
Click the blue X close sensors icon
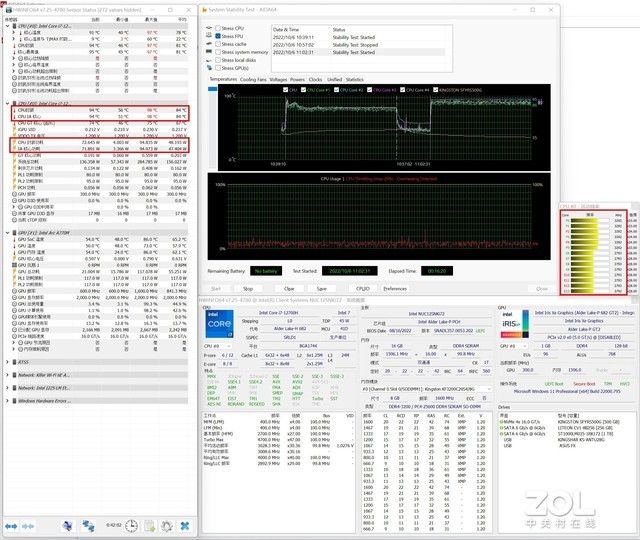[184, 525]
